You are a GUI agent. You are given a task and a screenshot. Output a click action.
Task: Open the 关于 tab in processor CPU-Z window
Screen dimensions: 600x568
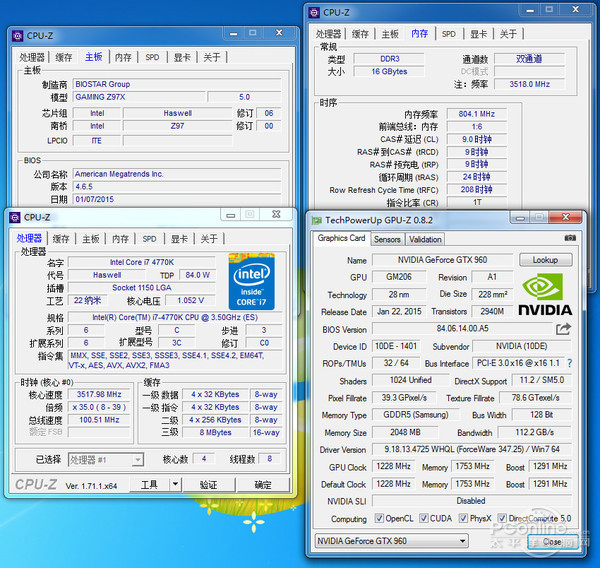click(x=209, y=239)
